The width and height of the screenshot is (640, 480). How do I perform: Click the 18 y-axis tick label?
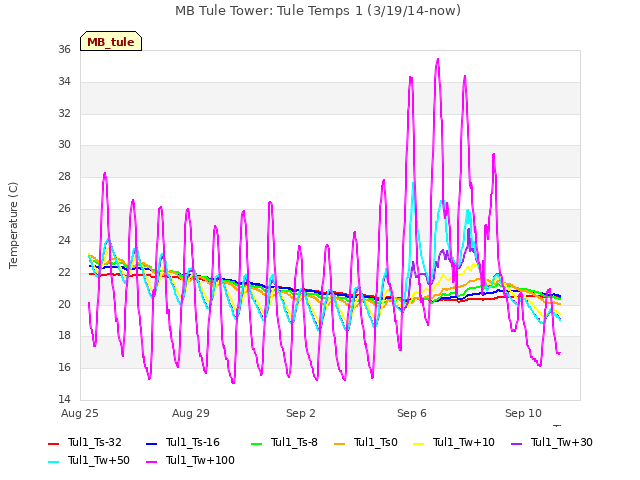click(x=64, y=336)
